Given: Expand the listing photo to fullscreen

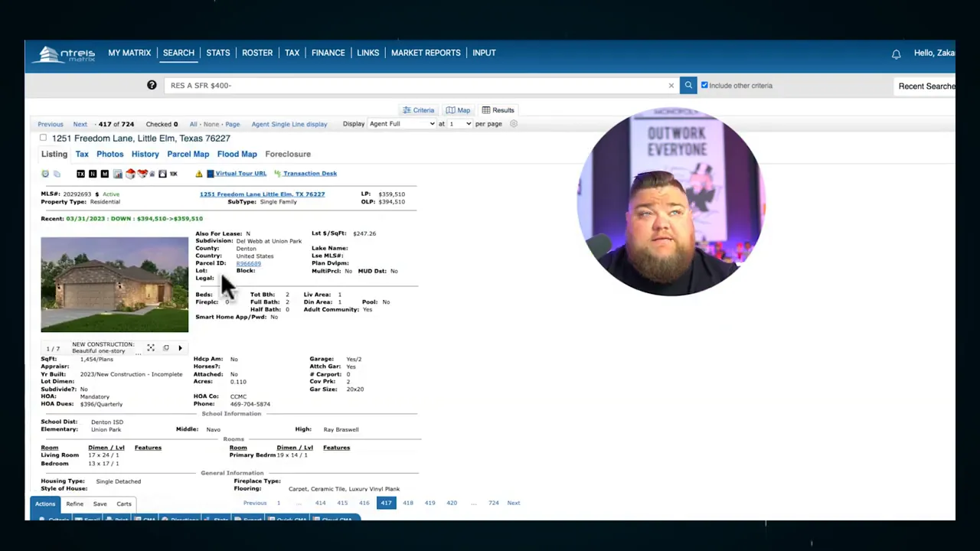Looking at the screenshot, I should click(151, 348).
